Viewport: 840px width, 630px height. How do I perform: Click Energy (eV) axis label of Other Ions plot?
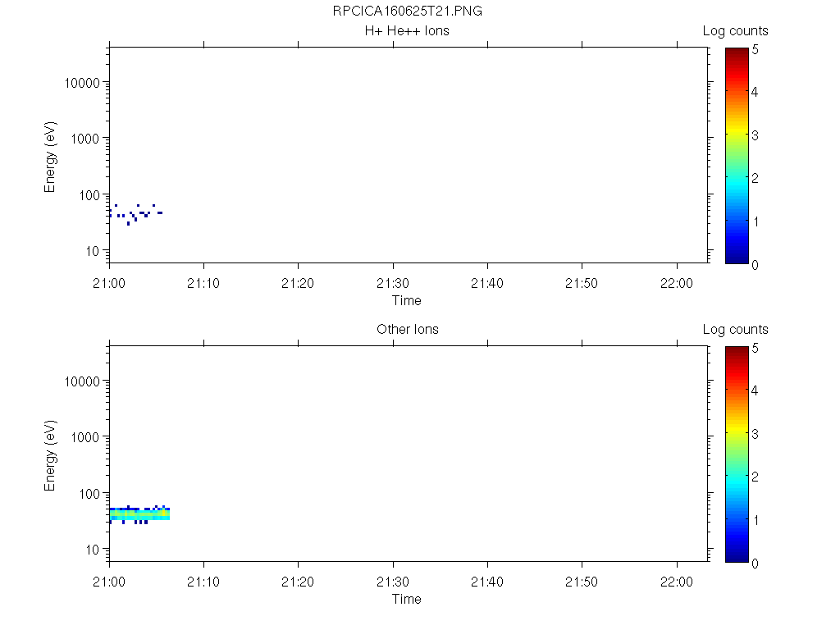(x=50, y=455)
